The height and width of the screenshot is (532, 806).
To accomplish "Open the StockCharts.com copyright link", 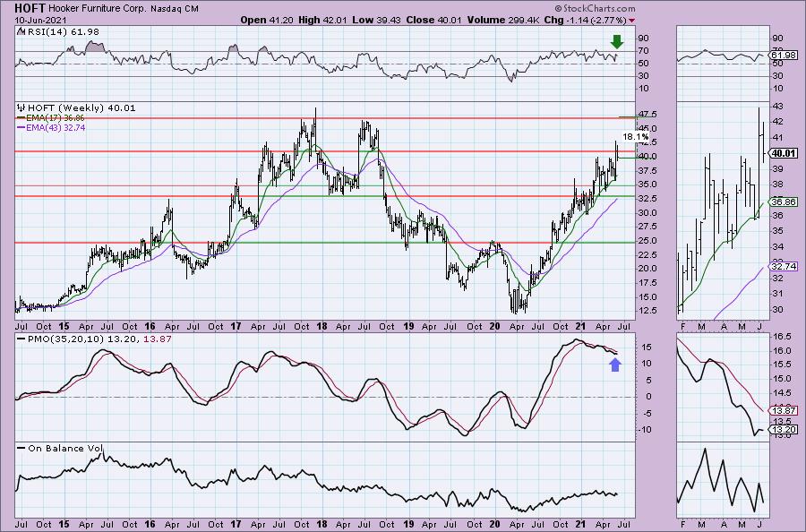I will click(595, 8).
